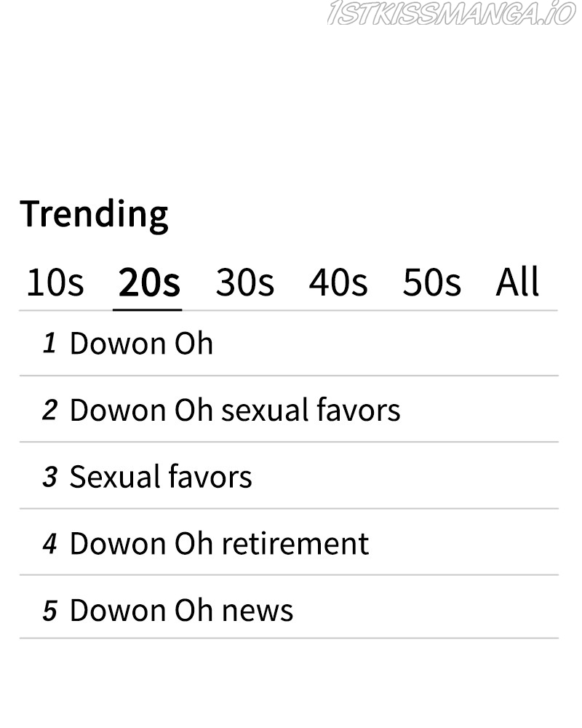Select the 20s trending tab
This screenshot has height=728, width=582.
click(148, 282)
